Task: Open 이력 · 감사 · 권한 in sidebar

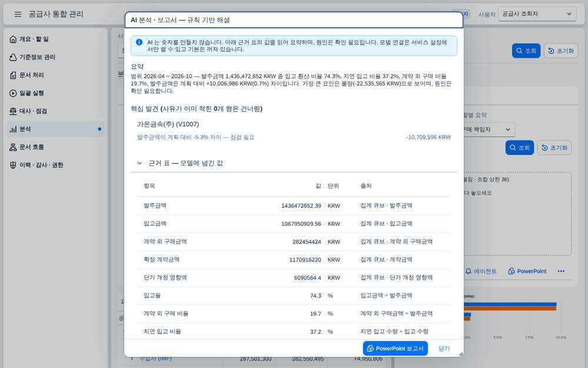Action: [55, 165]
